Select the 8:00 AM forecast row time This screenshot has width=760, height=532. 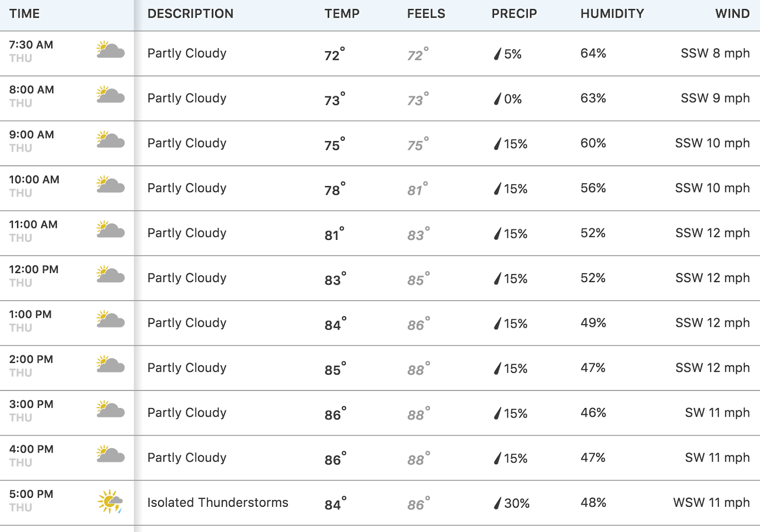tap(32, 90)
